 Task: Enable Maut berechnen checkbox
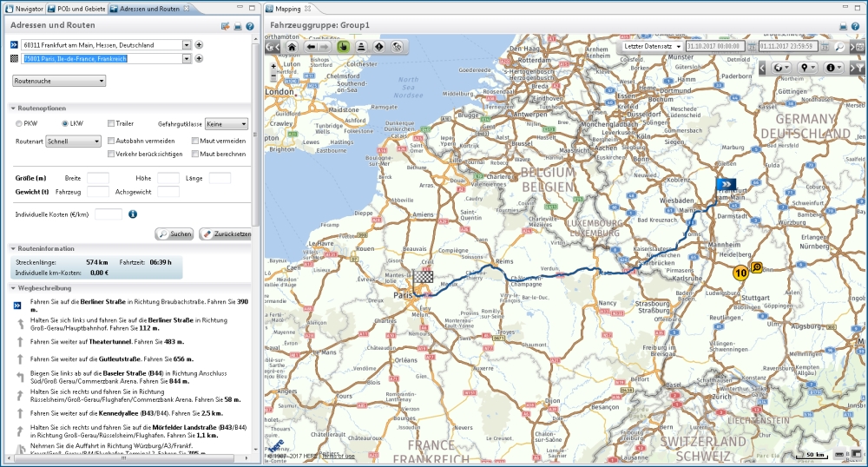click(195, 154)
